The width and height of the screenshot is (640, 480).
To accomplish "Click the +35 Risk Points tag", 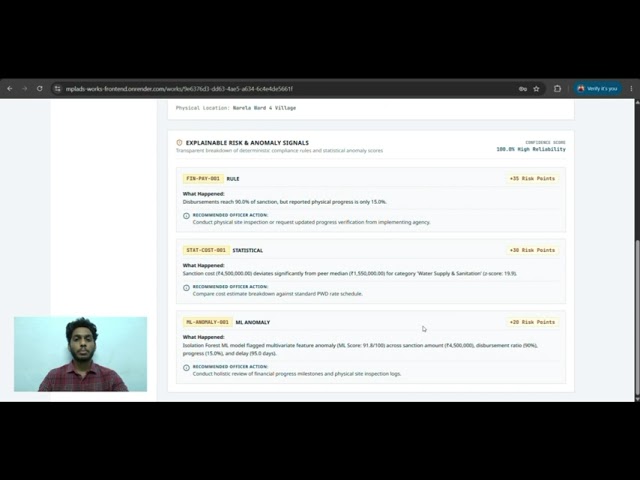I will point(532,178).
